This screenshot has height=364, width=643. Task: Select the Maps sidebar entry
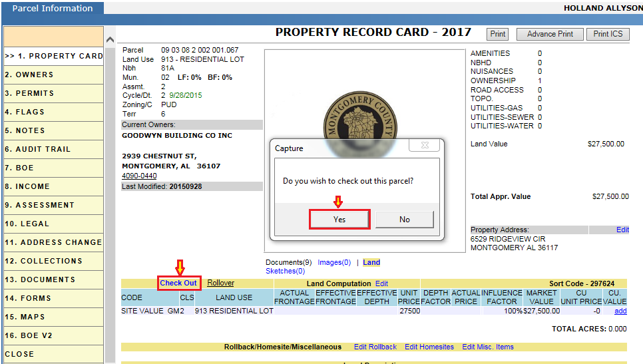pos(25,317)
